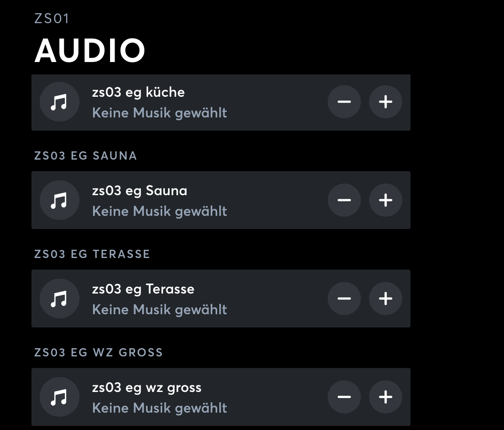Click music note icon for zs03 eg küche
Viewport: 504px width, 430px height.
pyautogui.click(x=59, y=102)
